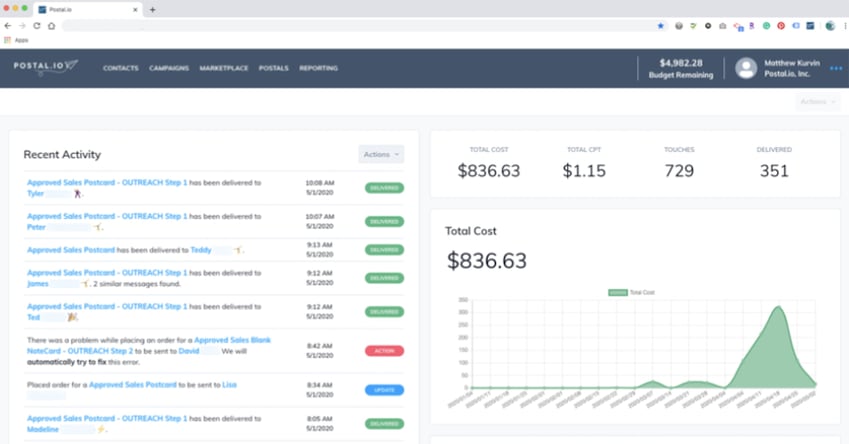This screenshot has height=444, width=849.
Task: Open the Matthew Kurvin account menu
Action: [x=791, y=68]
